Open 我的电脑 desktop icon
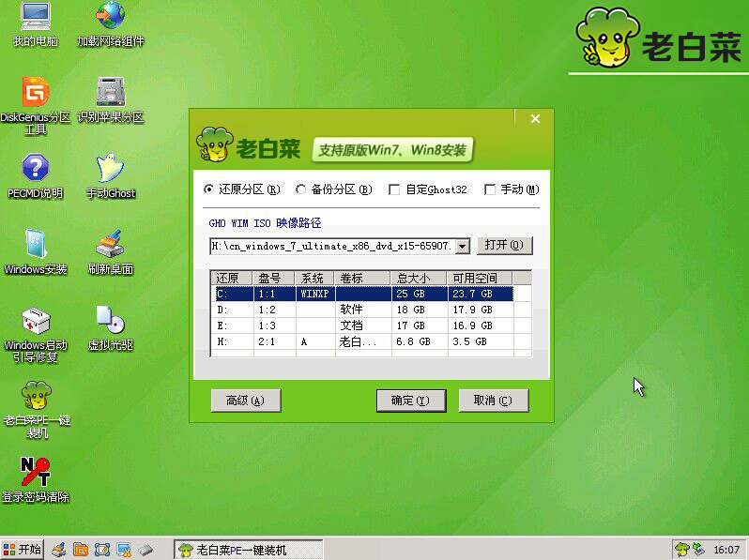Image resolution: width=749 pixels, height=560 pixels. (36, 23)
